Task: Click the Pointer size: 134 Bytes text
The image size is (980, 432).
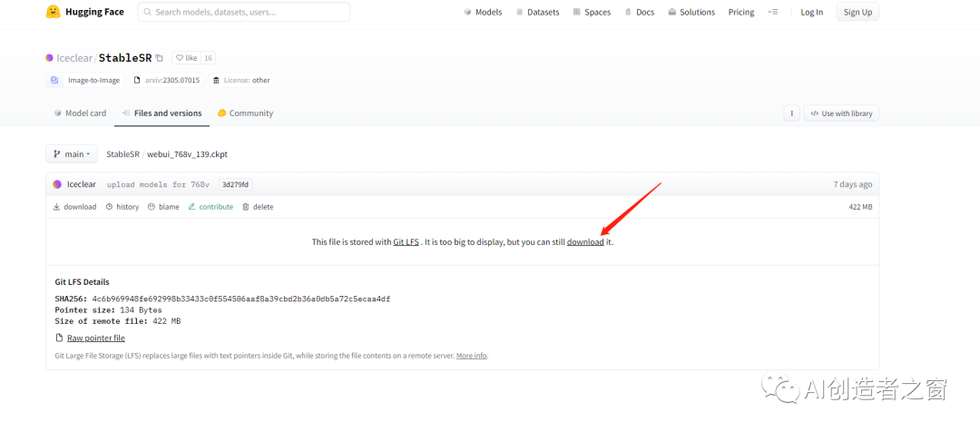Action: click(109, 310)
